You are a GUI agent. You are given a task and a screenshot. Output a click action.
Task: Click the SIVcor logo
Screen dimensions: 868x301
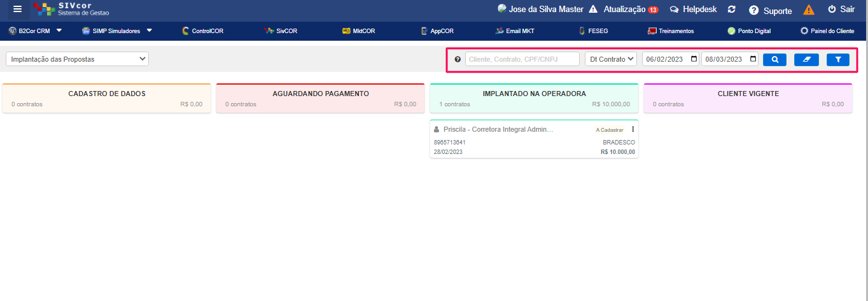71,9
